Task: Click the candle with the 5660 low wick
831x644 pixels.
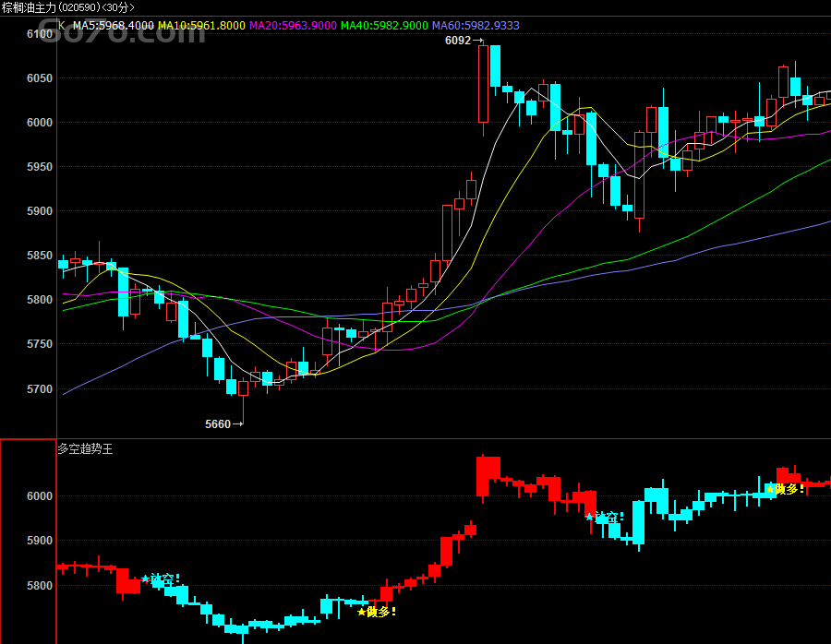Action: tap(243, 388)
